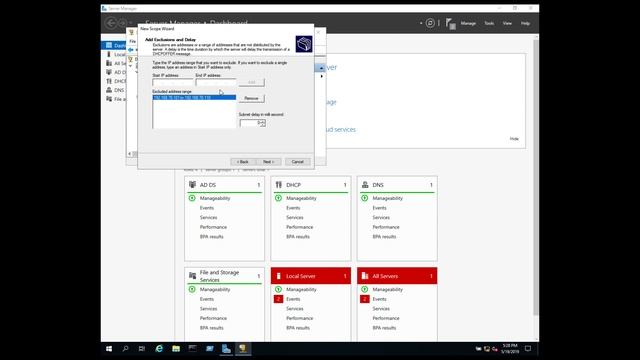640x360 pixels.
Task: Open BPA results in the DHCP tile
Action: pos(298,237)
